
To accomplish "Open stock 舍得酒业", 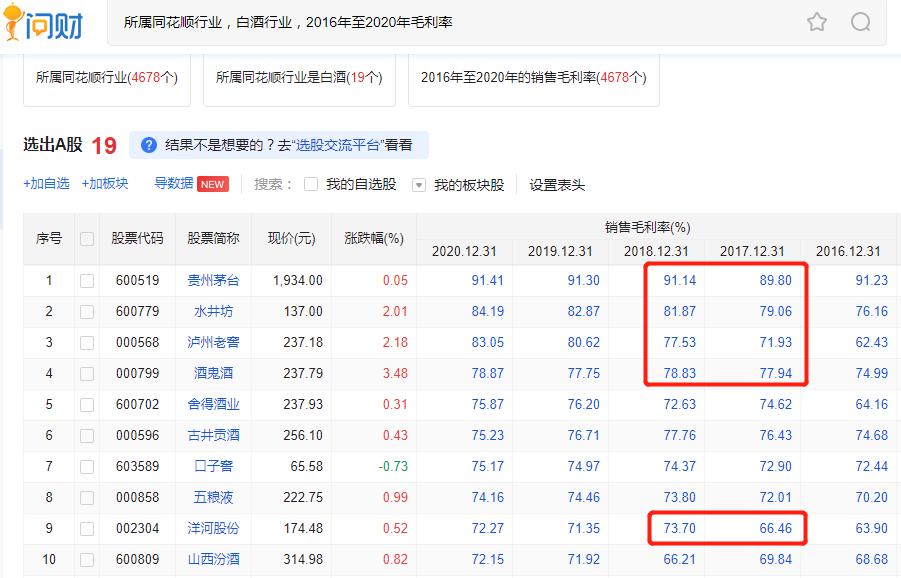I will click(213, 404).
